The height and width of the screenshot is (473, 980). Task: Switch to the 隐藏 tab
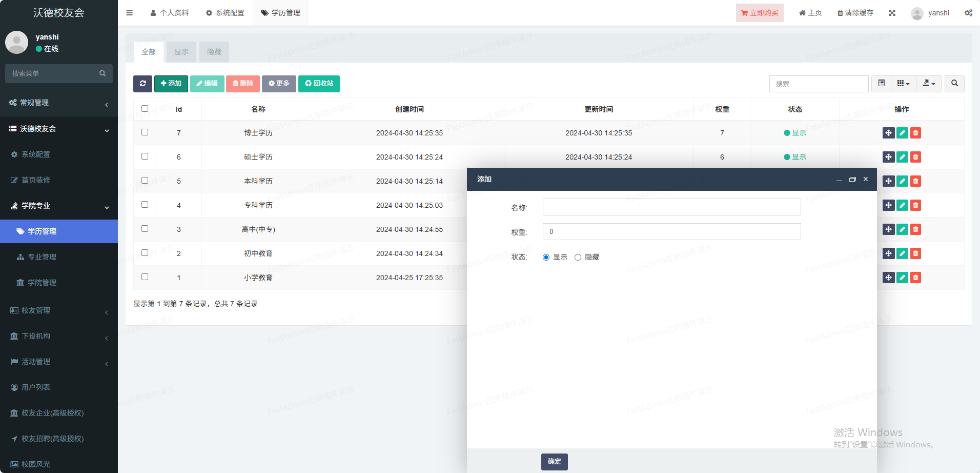point(214,52)
